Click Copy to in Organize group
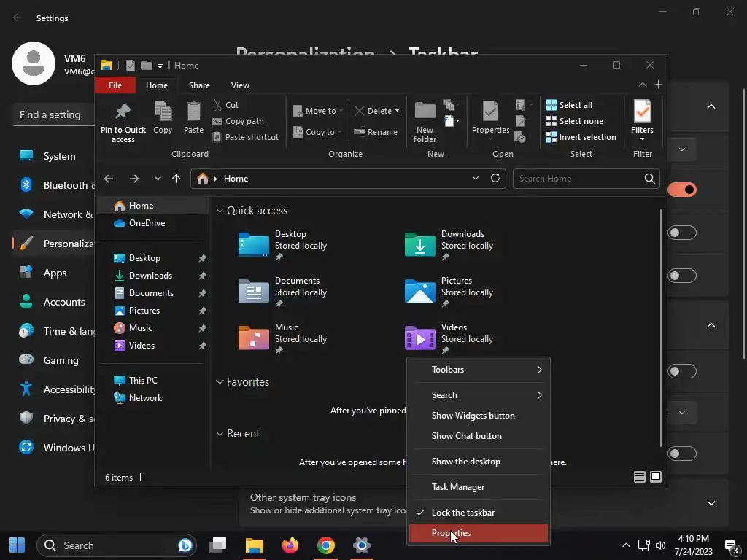This screenshot has width=747, height=560. [317, 132]
